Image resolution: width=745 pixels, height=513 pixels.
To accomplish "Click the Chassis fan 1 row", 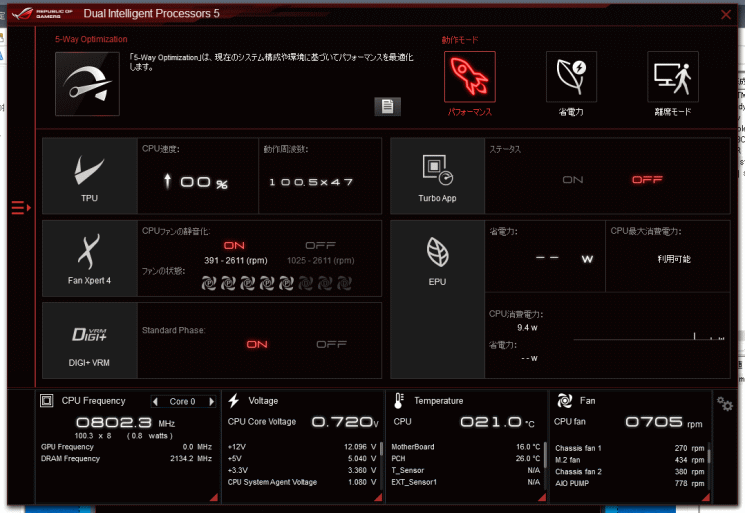I will (x=630, y=448).
